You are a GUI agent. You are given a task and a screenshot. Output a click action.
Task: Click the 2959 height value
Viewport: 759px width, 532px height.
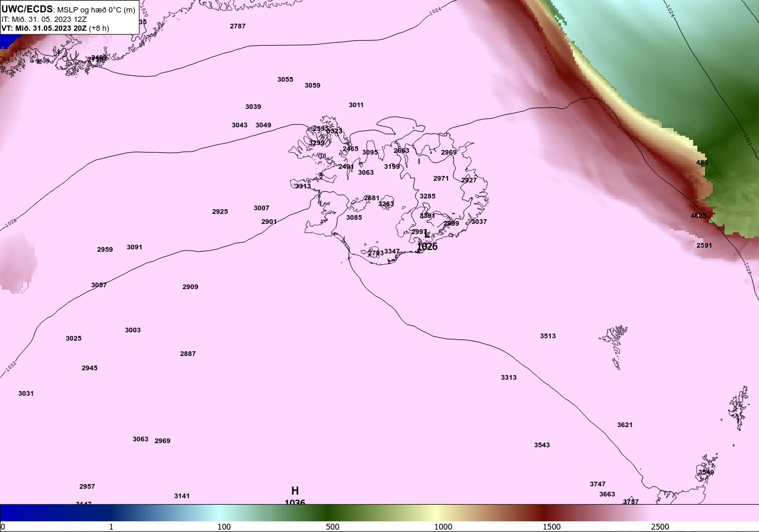point(105,249)
